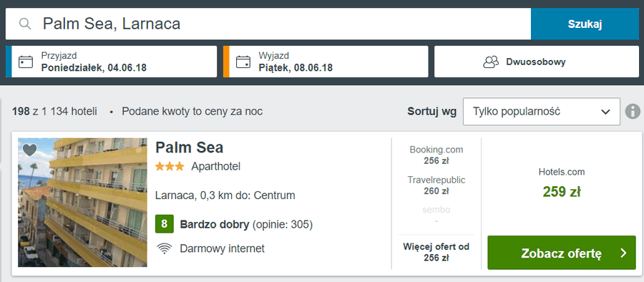Click the departure date calendar icon
The width and height of the screenshot is (644, 282).
[243, 62]
